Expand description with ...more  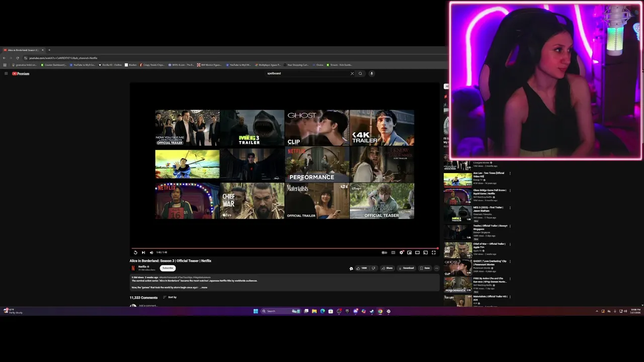(x=204, y=288)
